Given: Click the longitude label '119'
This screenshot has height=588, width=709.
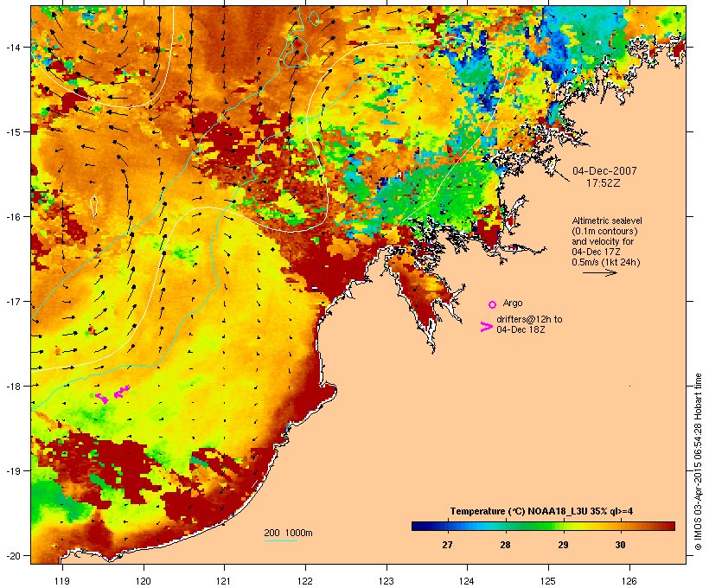Looking at the screenshot, I should 62,581.
